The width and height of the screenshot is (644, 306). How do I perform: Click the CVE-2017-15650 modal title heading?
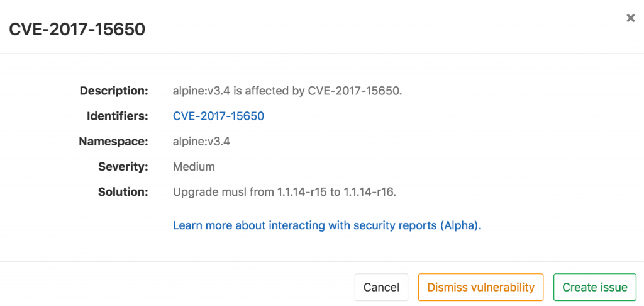coord(77,29)
